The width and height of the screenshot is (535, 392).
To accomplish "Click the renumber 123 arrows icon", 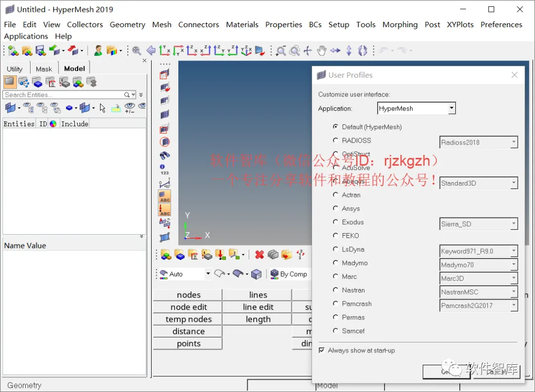I will pos(300,254).
